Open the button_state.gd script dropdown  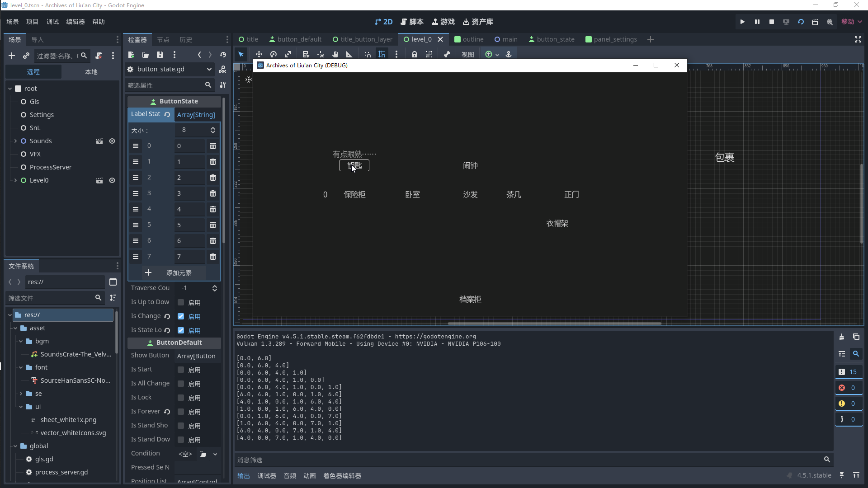[x=209, y=69]
